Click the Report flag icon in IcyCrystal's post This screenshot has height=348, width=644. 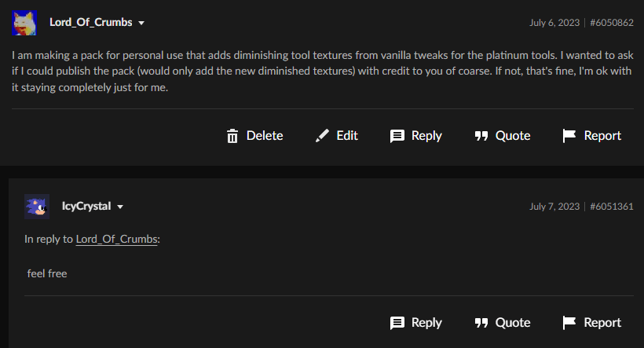point(570,323)
